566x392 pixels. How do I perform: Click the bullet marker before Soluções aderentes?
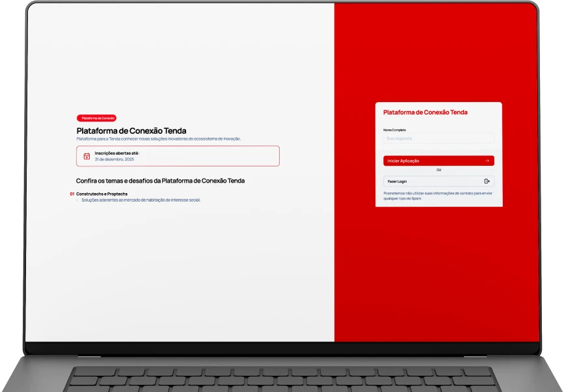(x=77, y=200)
